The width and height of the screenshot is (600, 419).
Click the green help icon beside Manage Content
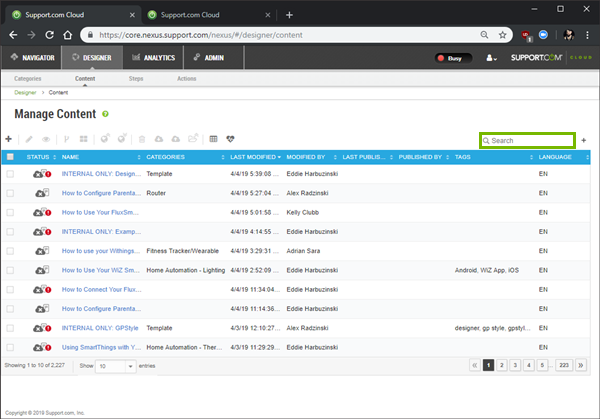(x=105, y=114)
